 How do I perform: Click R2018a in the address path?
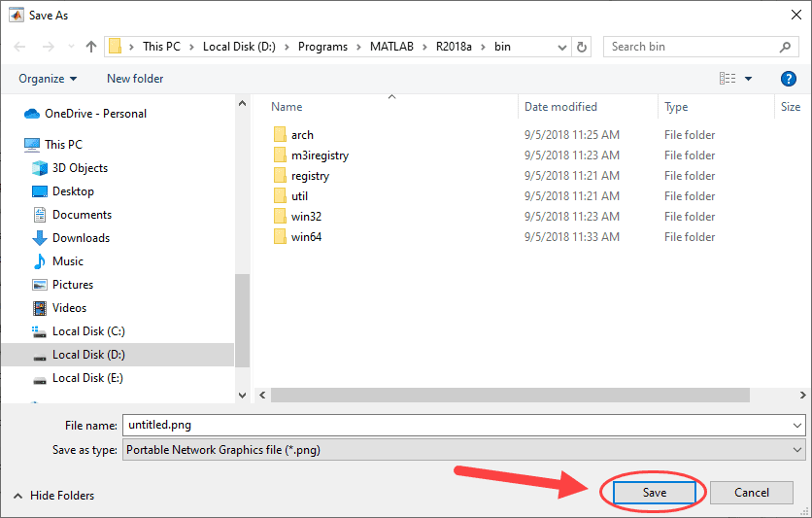pyautogui.click(x=454, y=47)
